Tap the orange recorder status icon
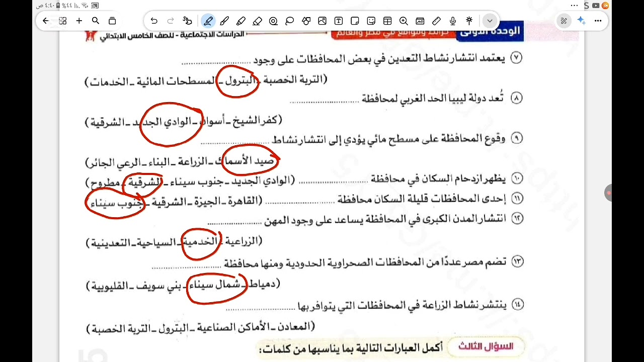Image resolution: width=644 pixels, height=362 pixels. [605, 6]
